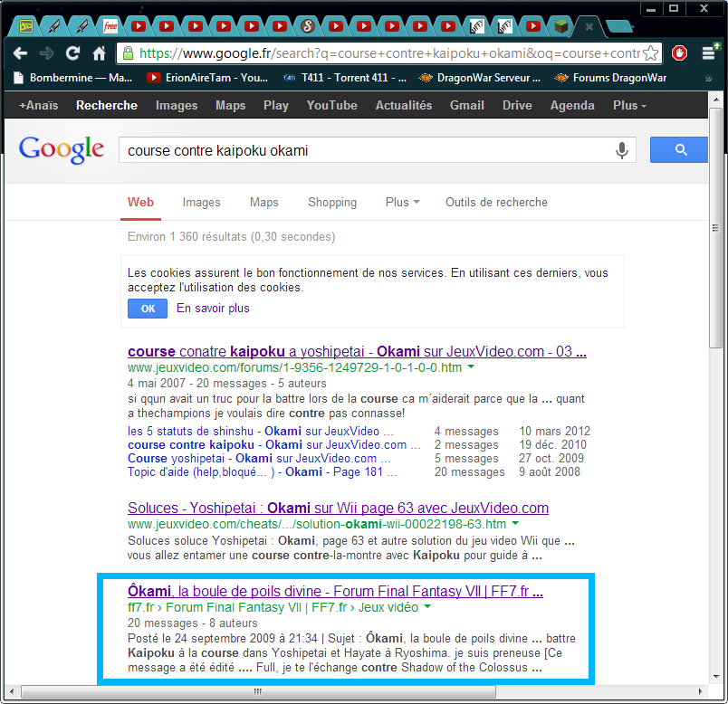The height and width of the screenshot is (704, 728).
Task: Open result 'course conatre kaipoku a yoshipetai'
Action: coord(357,351)
